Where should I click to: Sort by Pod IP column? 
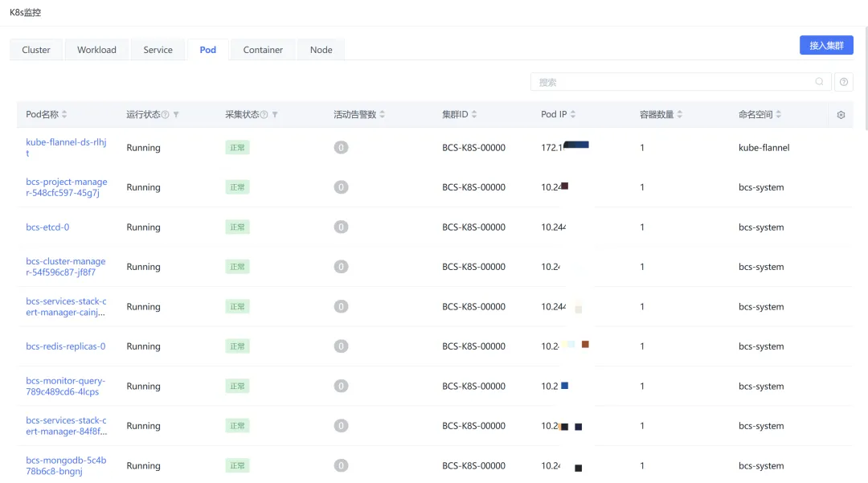[573, 115]
